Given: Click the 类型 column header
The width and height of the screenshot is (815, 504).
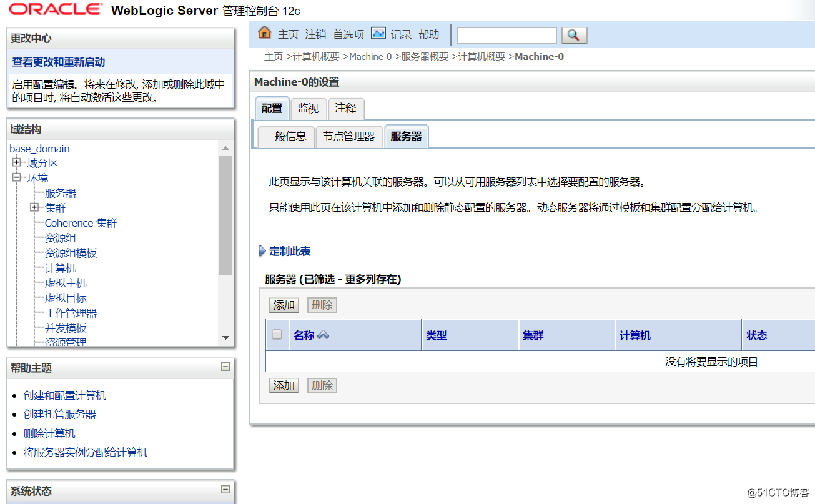Looking at the screenshot, I should click(437, 335).
